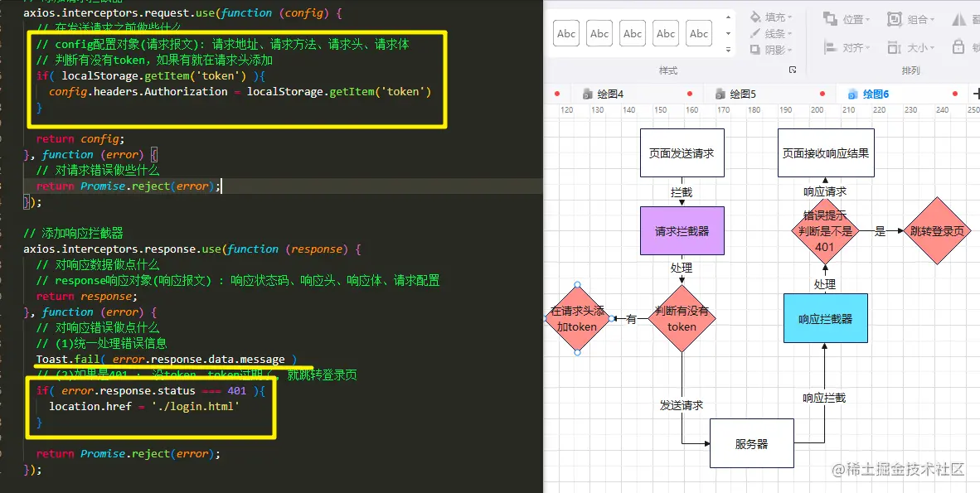The height and width of the screenshot is (493, 980).
Task: Switch to the 绘图5 drawing tab
Action: point(740,94)
